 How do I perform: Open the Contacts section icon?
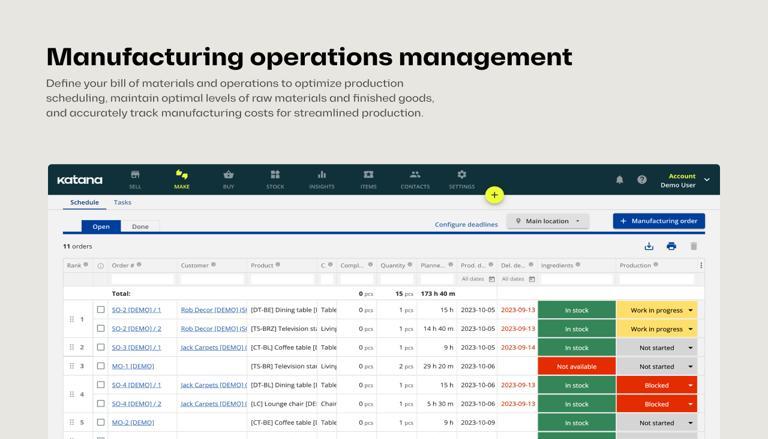[415, 175]
